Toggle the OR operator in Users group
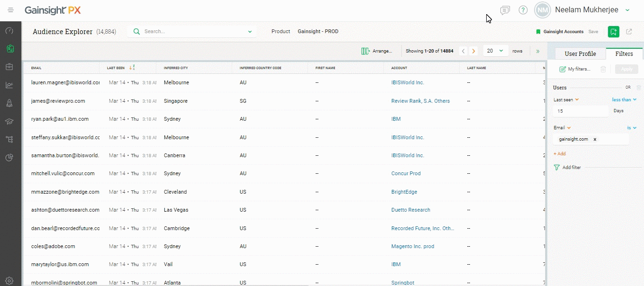The image size is (644, 286). pyautogui.click(x=628, y=88)
